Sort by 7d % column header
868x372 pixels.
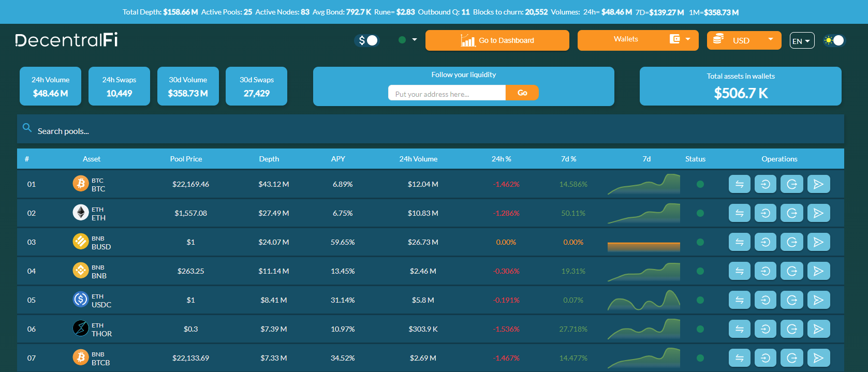(568, 159)
